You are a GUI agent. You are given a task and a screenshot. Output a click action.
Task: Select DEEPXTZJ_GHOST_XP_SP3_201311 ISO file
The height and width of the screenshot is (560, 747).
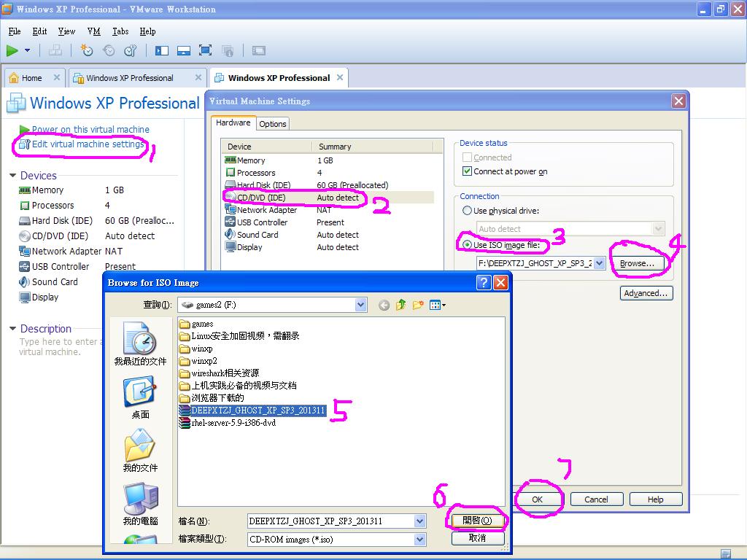[x=252, y=411]
